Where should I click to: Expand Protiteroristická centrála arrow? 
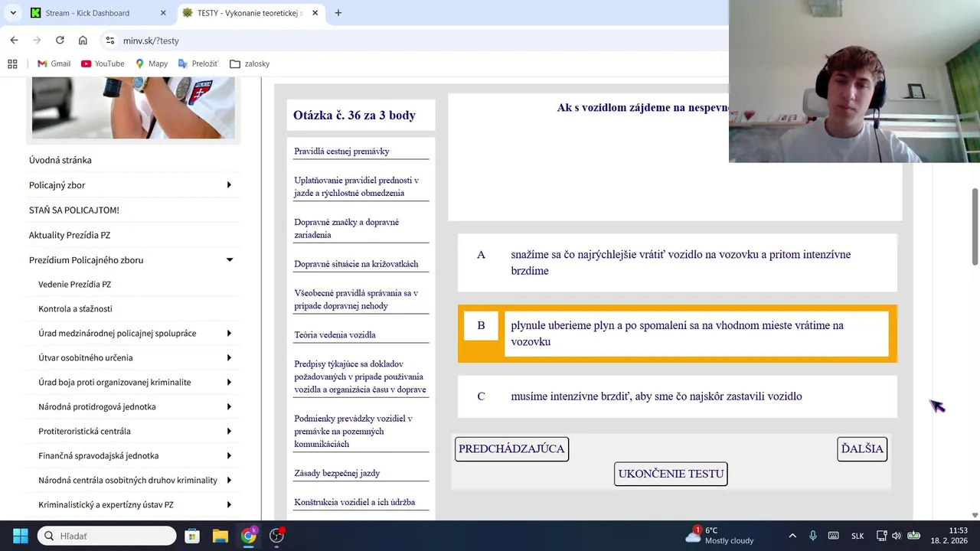pos(229,432)
